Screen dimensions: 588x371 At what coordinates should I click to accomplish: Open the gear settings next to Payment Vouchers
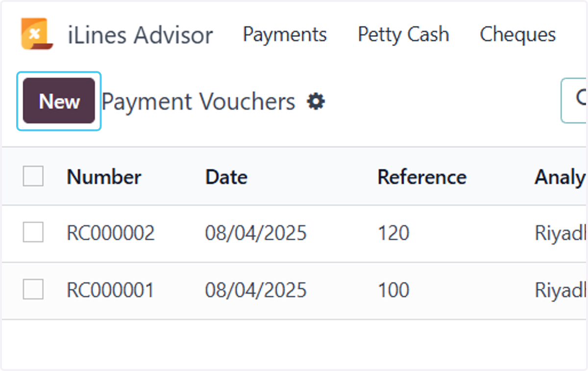(x=316, y=102)
